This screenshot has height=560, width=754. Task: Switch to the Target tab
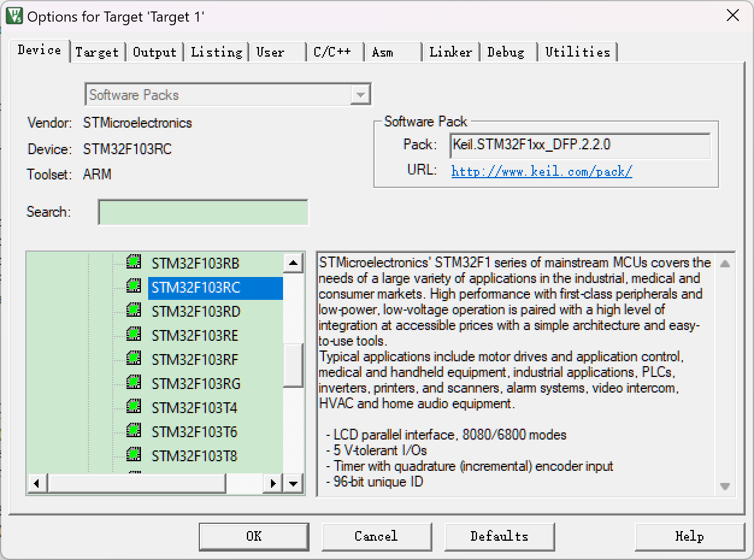97,52
